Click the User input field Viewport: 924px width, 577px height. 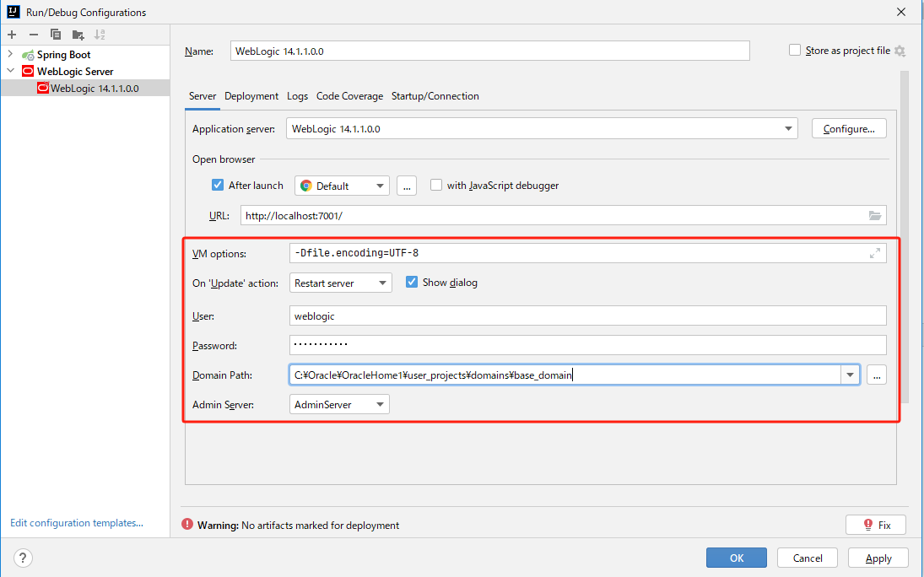pos(587,315)
